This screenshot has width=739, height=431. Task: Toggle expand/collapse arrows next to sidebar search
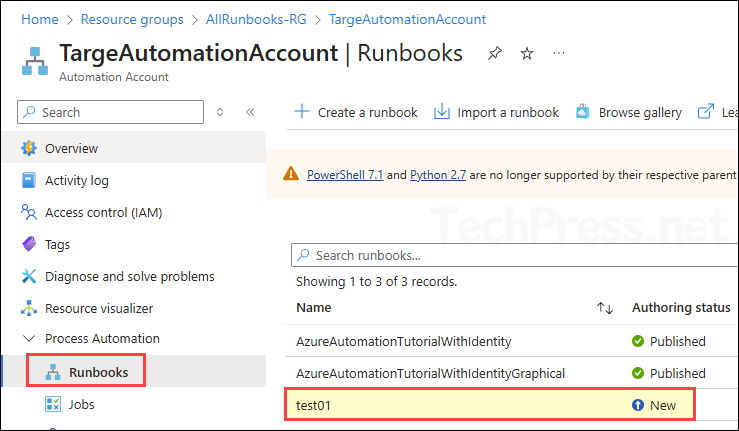(220, 112)
